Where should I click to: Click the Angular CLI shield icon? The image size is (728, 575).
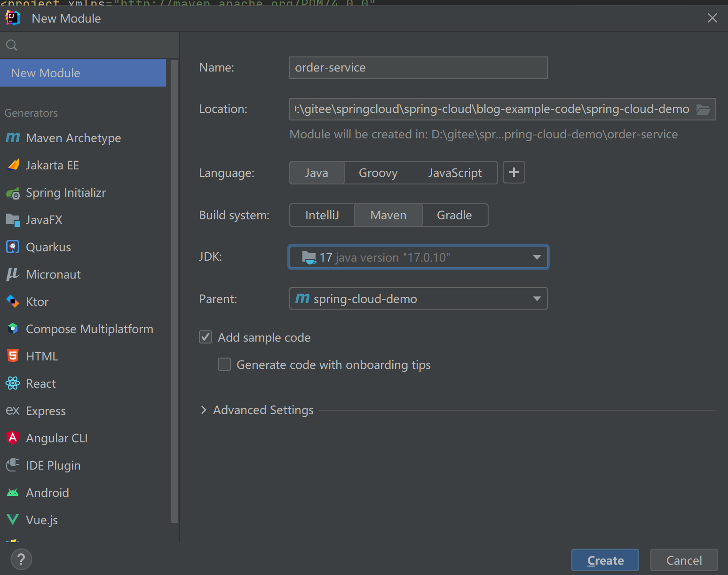(13, 438)
